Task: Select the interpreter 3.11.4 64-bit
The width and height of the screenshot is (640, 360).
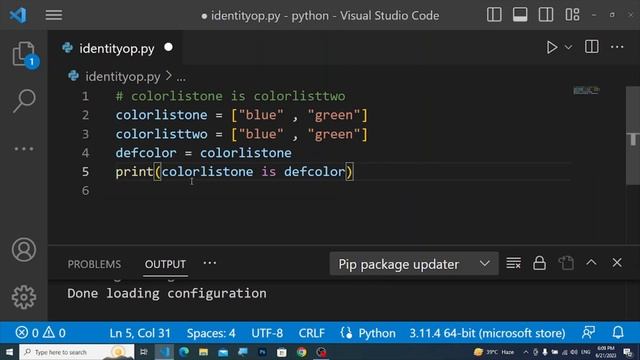Action: click(x=487, y=333)
